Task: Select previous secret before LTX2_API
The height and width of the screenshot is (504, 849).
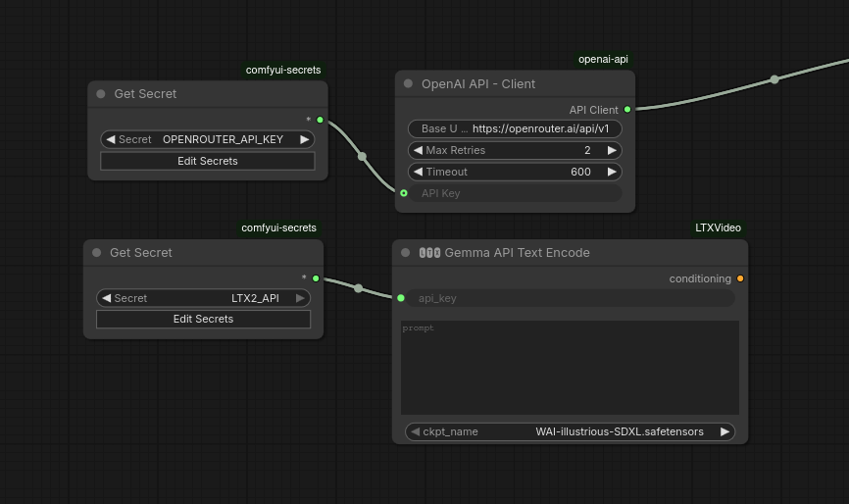Action: [x=106, y=298]
